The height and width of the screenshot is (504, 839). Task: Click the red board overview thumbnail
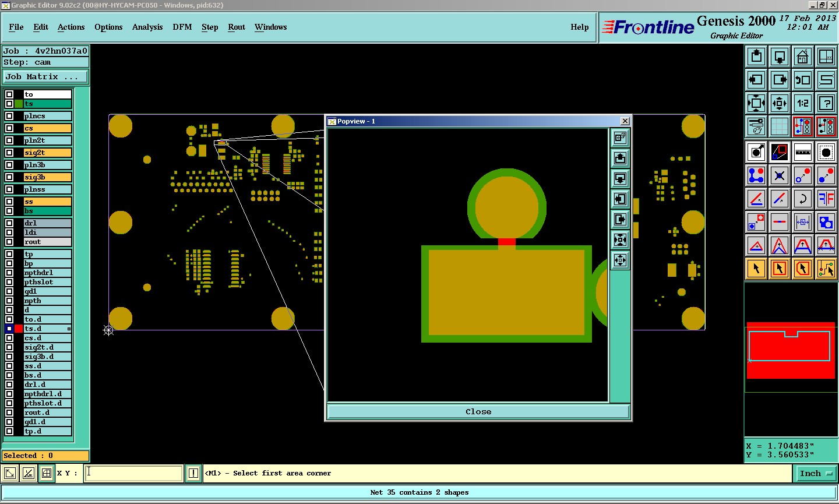(791, 350)
